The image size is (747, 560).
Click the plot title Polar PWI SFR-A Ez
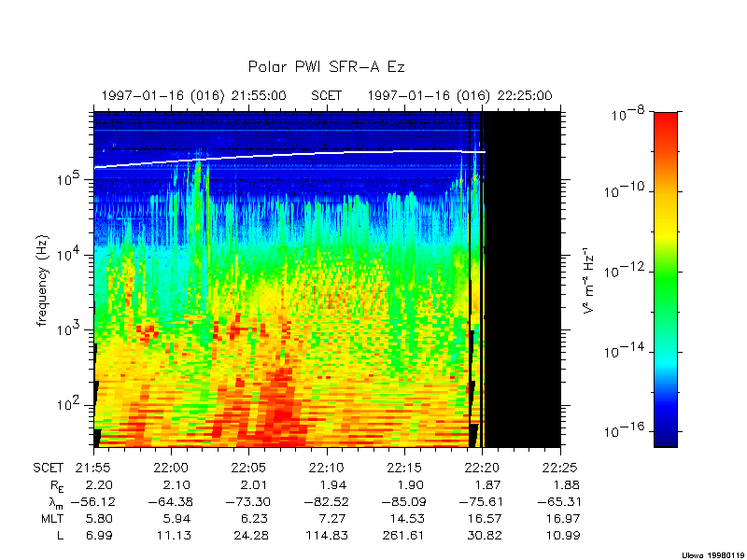click(x=326, y=67)
